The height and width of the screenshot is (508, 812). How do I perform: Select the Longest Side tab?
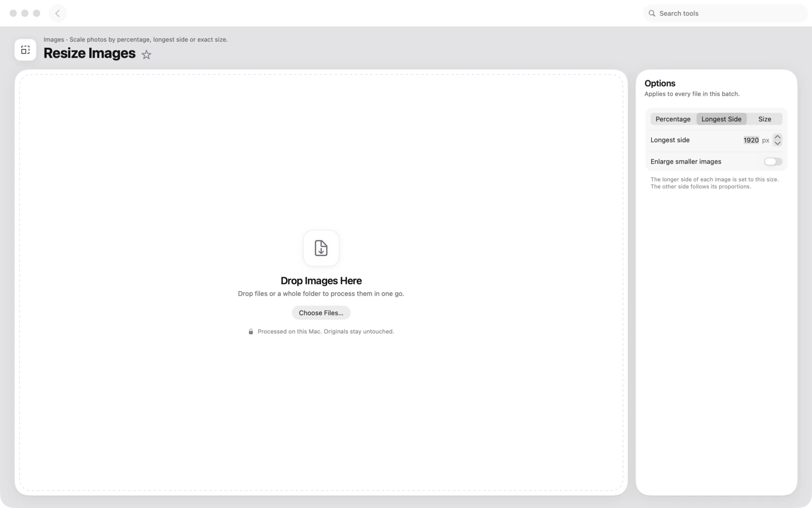tap(721, 119)
